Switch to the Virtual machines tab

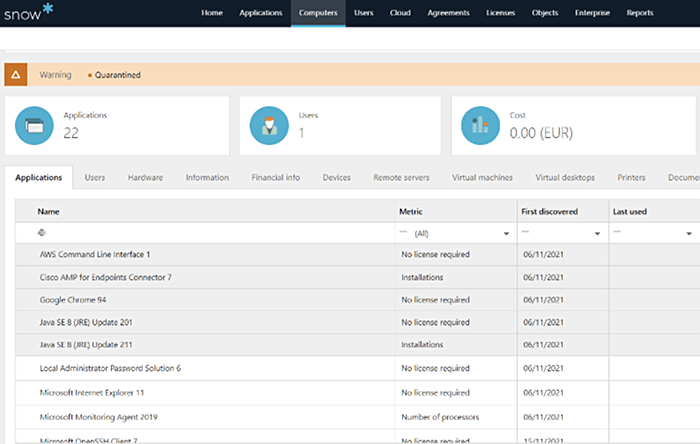coord(482,178)
